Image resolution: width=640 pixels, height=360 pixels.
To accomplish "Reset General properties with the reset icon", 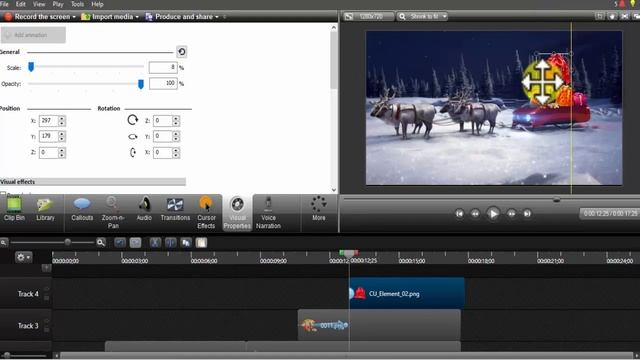I will tap(182, 52).
